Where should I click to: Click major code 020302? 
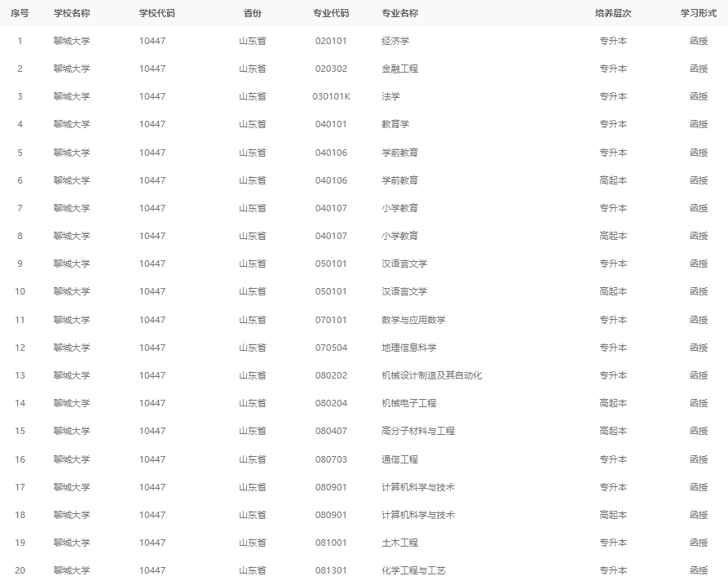coord(331,69)
